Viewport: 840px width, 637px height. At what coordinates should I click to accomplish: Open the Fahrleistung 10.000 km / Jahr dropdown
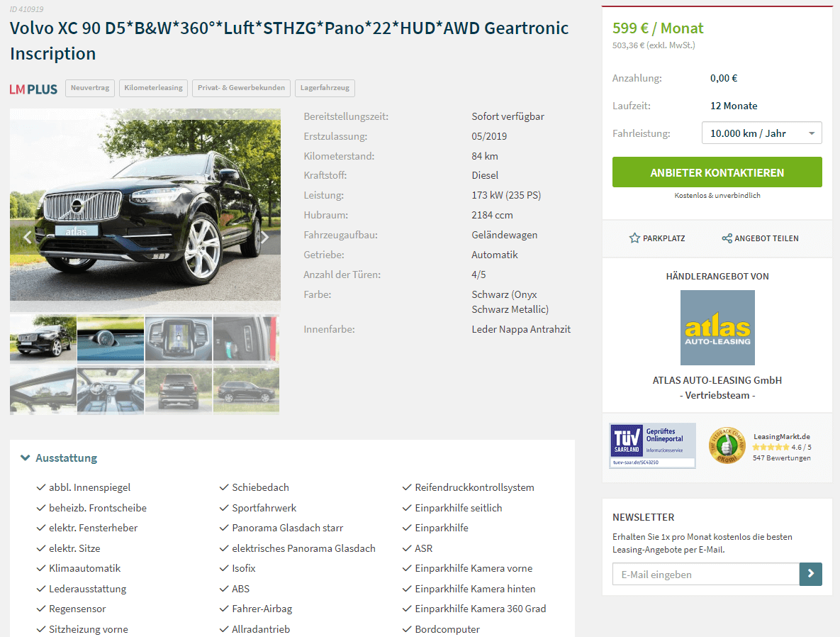coord(762,133)
